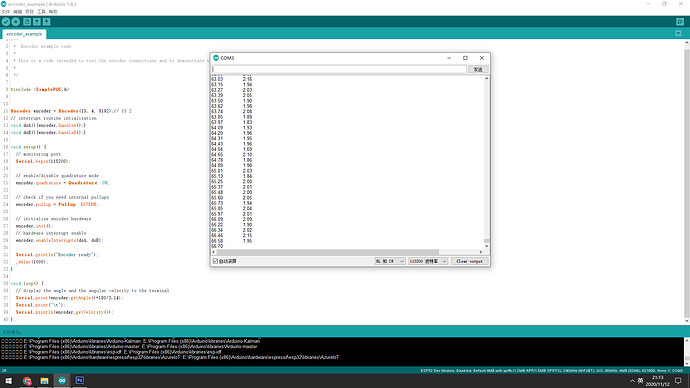Click the 'void loop() {' line
Image resolution: width=690 pixels, height=388 pixels.
point(27,283)
